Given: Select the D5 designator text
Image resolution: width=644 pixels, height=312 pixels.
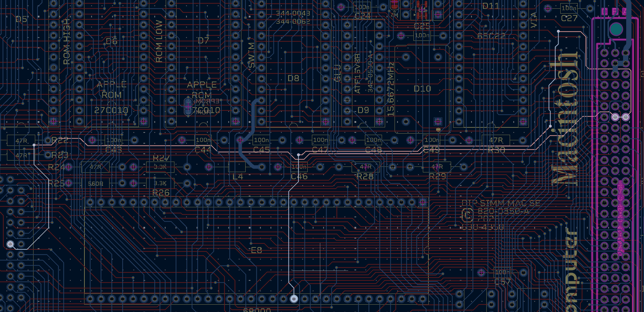Looking at the screenshot, I should point(21,20).
